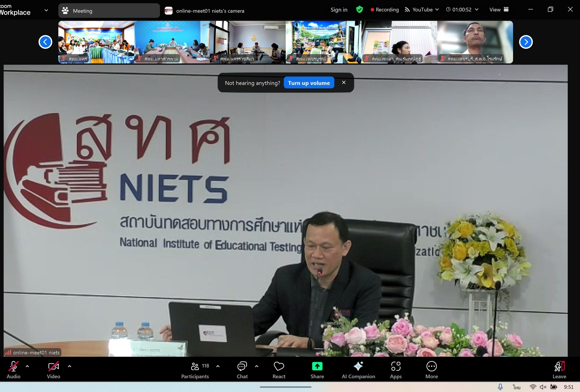Image resolution: width=580 pixels, height=392 pixels.
Task: Click the 118 participants count
Action: pyautogui.click(x=205, y=366)
